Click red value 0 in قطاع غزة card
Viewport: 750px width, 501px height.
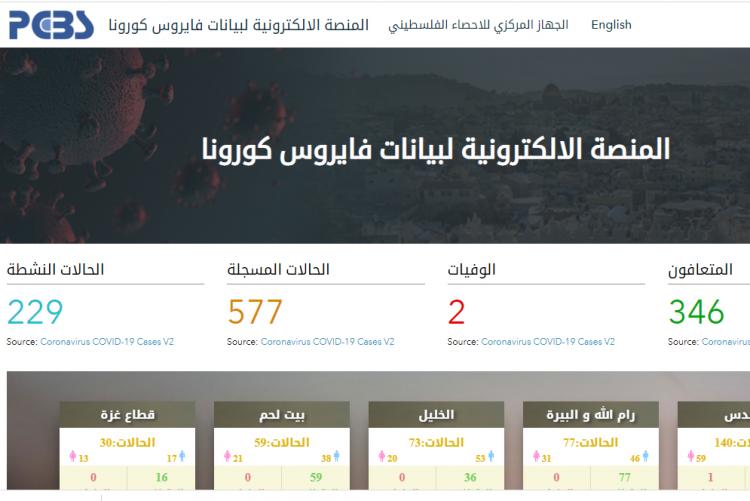click(x=93, y=477)
